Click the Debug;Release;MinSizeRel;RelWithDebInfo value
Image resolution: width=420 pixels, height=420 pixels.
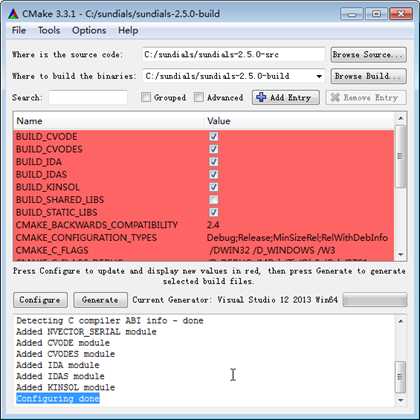[297, 238]
